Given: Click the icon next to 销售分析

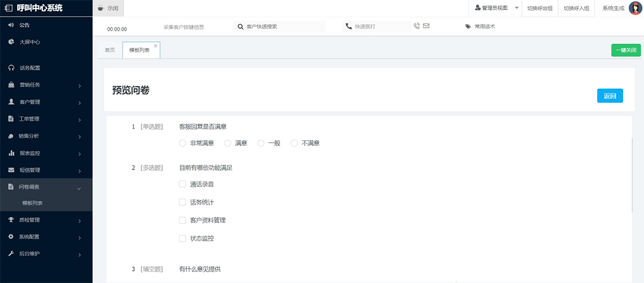Looking at the screenshot, I should click(11, 136).
